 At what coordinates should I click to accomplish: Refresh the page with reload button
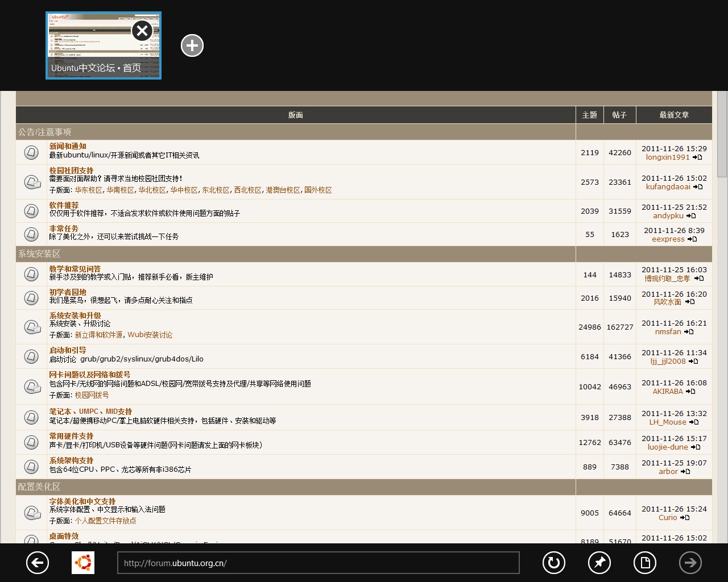point(554,563)
